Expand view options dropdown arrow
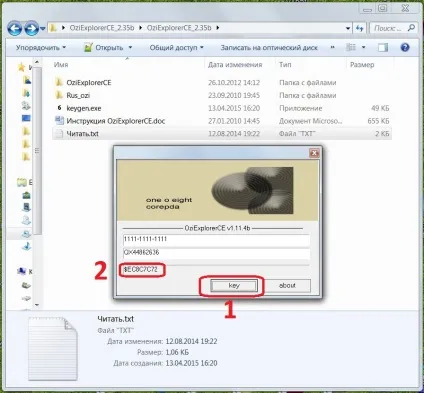424x393 pixels. [x=363, y=48]
